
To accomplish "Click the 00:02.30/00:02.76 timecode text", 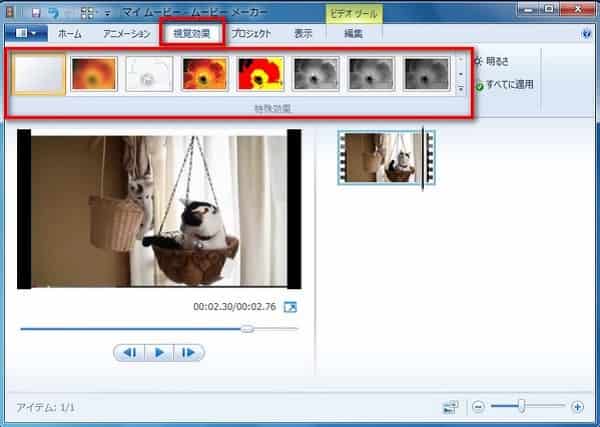I will point(234,307).
